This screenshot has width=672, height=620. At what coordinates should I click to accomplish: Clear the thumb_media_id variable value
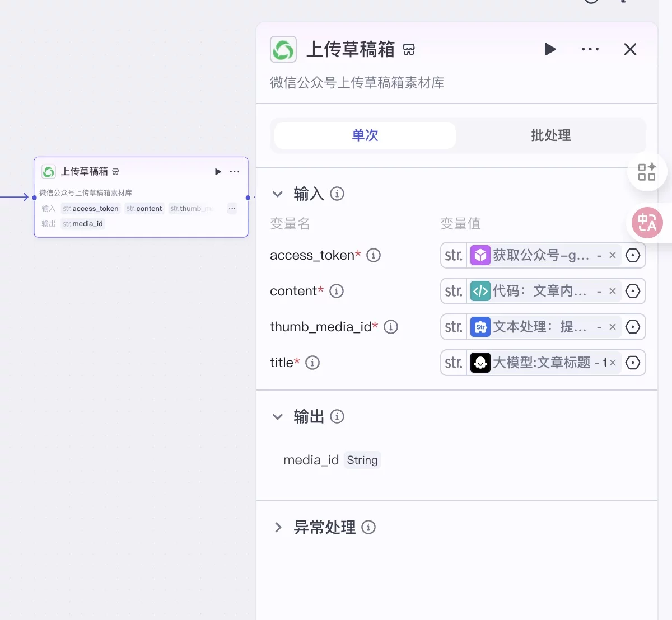(x=613, y=327)
